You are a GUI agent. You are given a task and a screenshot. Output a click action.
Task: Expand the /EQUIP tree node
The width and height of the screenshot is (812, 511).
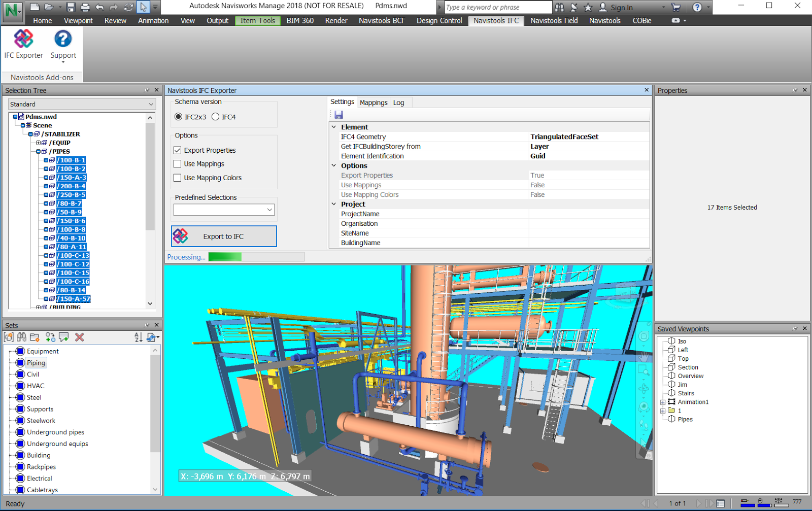pyautogui.click(x=38, y=143)
